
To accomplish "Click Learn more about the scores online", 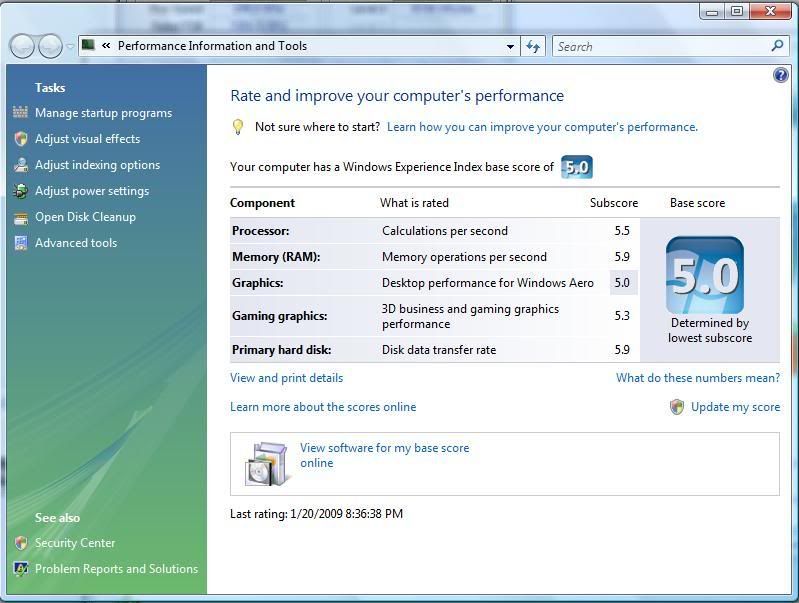I will 323,407.
